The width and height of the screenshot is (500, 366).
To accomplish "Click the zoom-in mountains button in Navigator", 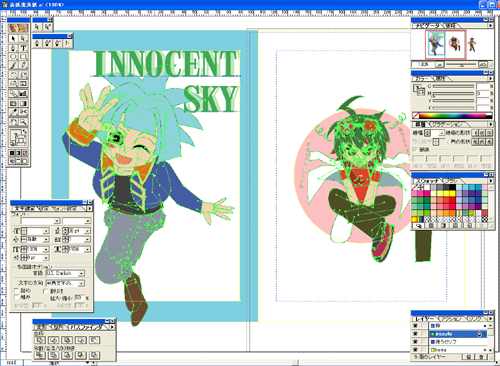I will (x=483, y=64).
